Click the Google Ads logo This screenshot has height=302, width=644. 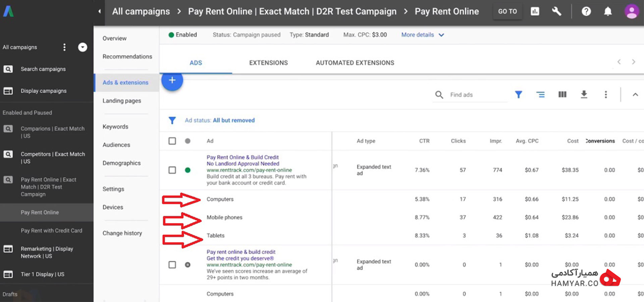click(8, 11)
